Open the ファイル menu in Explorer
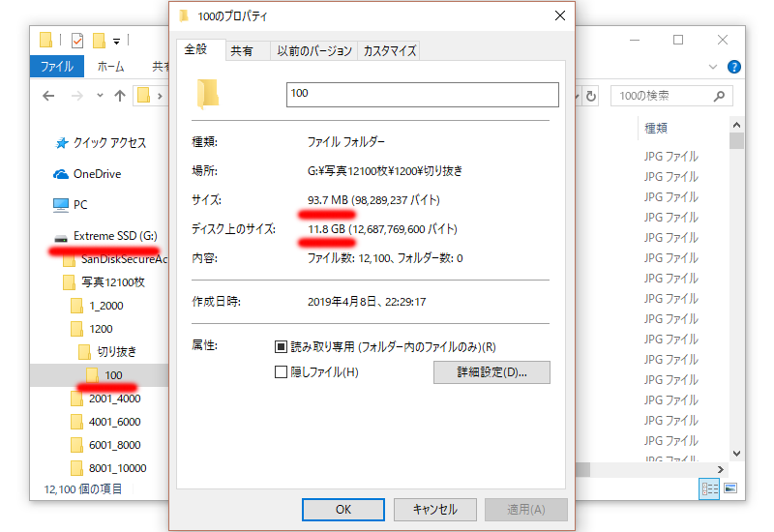Image resolution: width=774 pixels, height=532 pixels. click(x=57, y=67)
